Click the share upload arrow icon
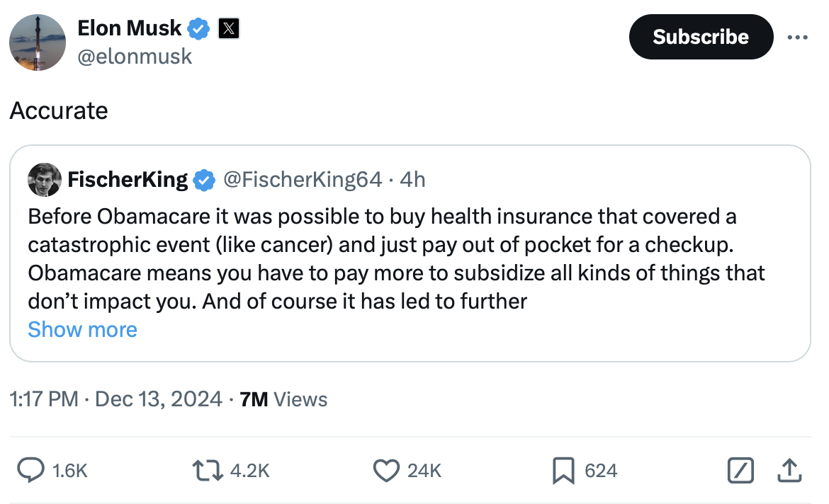This screenshot has height=504, width=829. coord(790,470)
